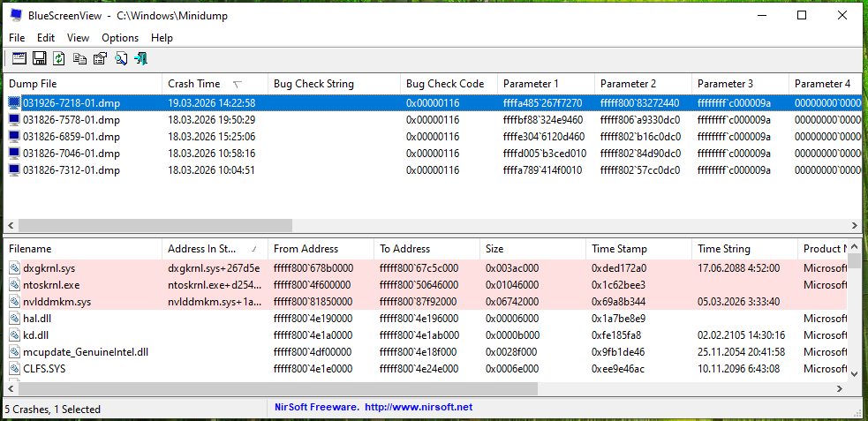This screenshot has width=868, height=421.
Task: Click the Find magnifier toolbar icon
Action: click(120, 58)
